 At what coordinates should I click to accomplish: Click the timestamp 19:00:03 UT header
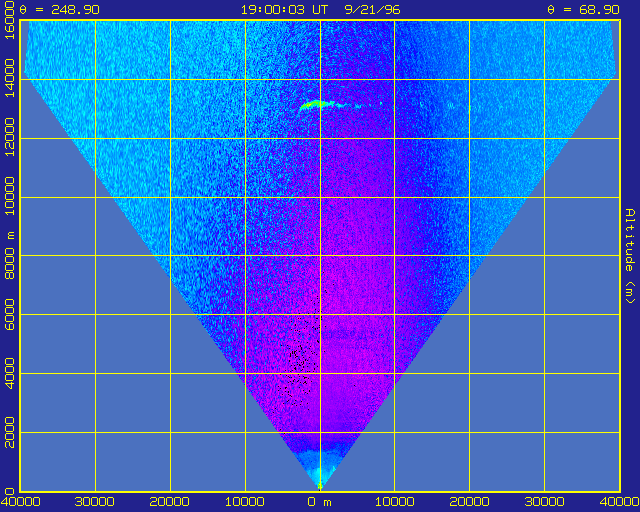[284, 9]
